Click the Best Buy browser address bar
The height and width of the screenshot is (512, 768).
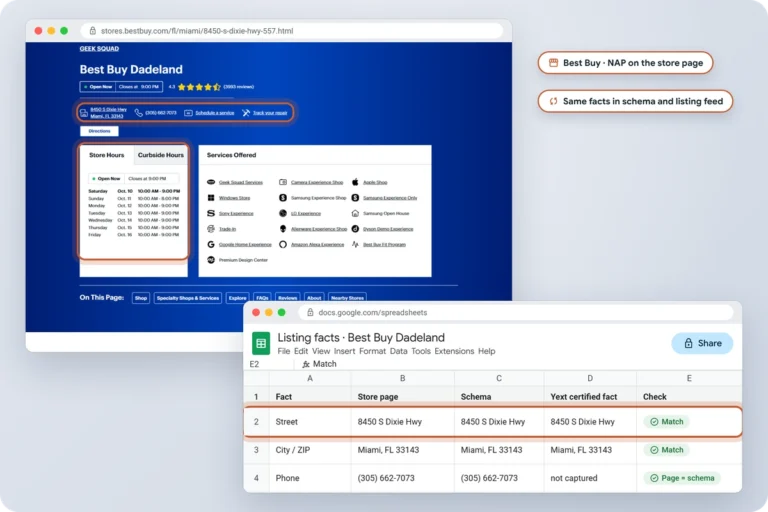pos(292,30)
